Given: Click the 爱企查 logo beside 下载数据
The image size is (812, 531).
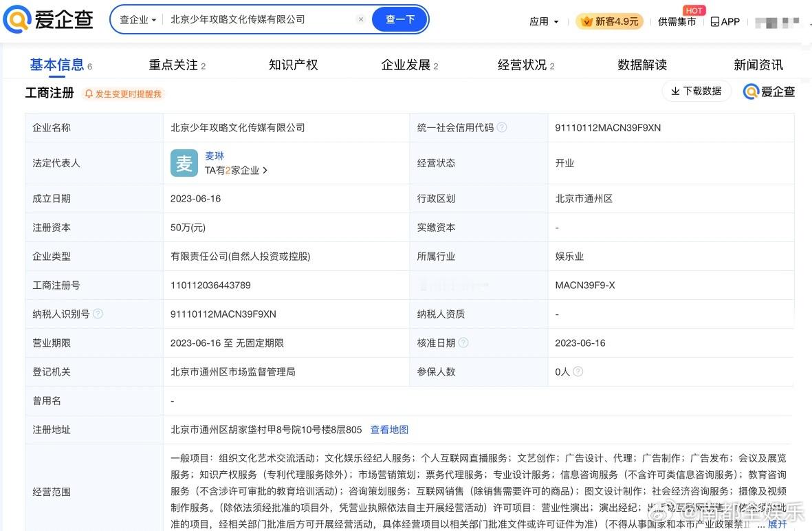Looking at the screenshot, I should coord(769,91).
